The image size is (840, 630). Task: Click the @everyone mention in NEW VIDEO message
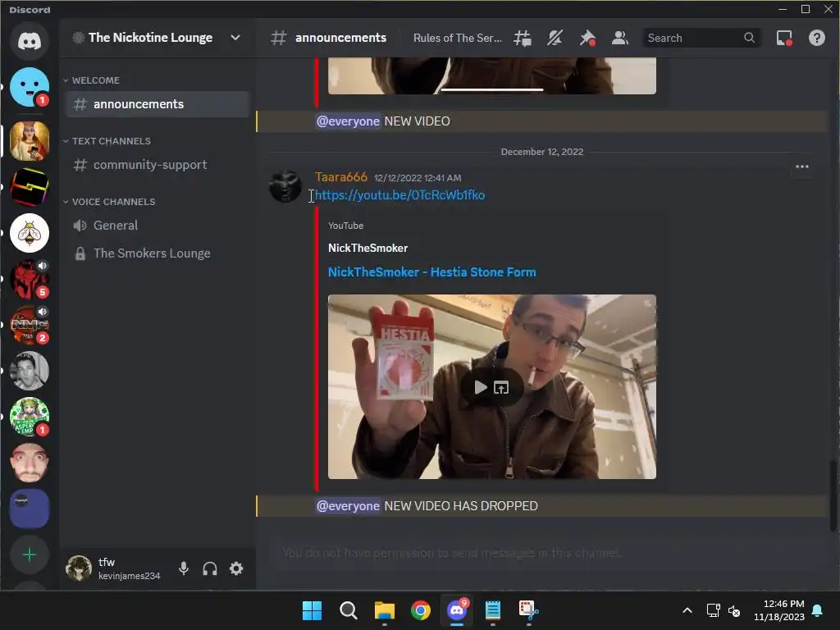pyautogui.click(x=348, y=121)
